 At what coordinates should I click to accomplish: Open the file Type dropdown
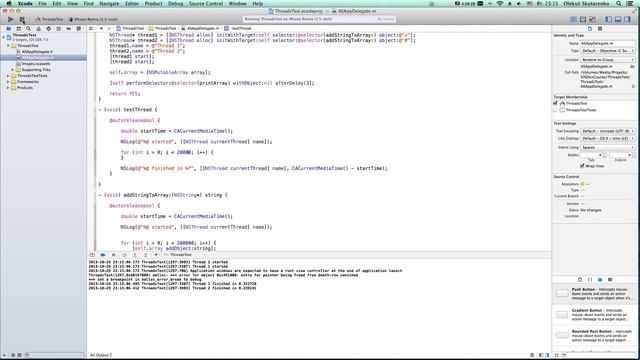608,51
